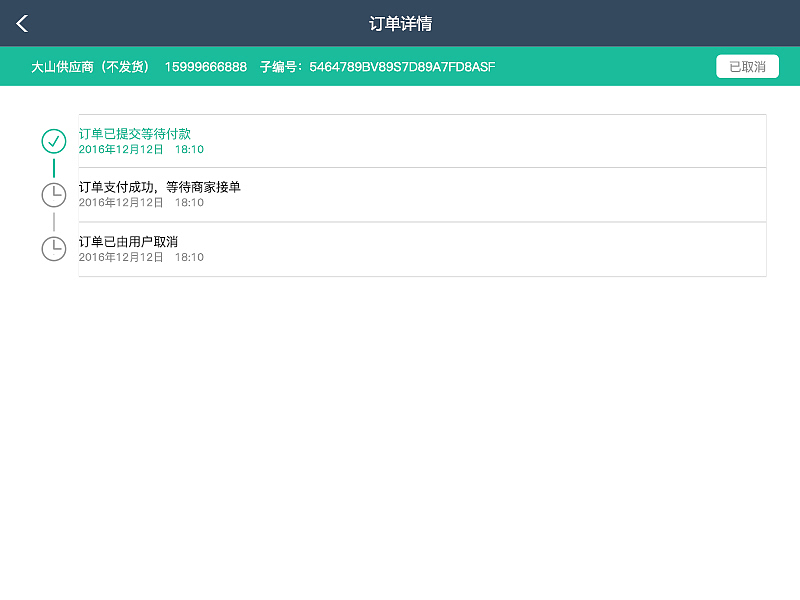Select the 订单已提交等待付款 status text

pos(135,134)
